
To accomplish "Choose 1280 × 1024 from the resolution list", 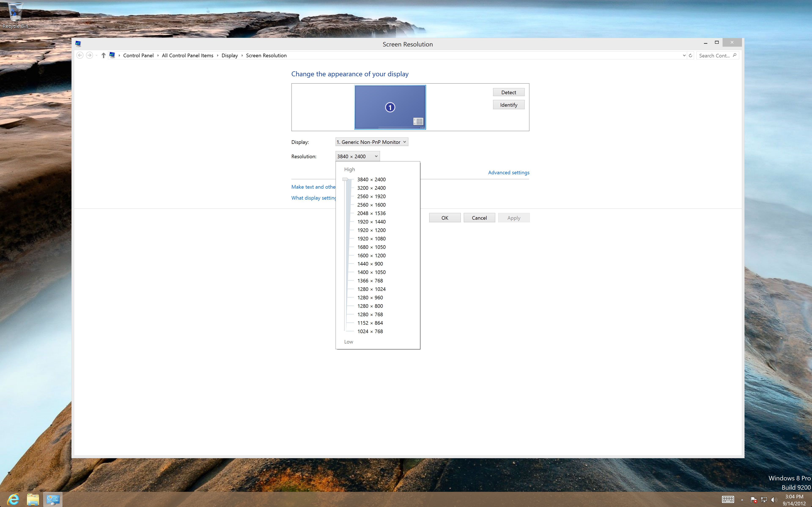I will [x=371, y=289].
